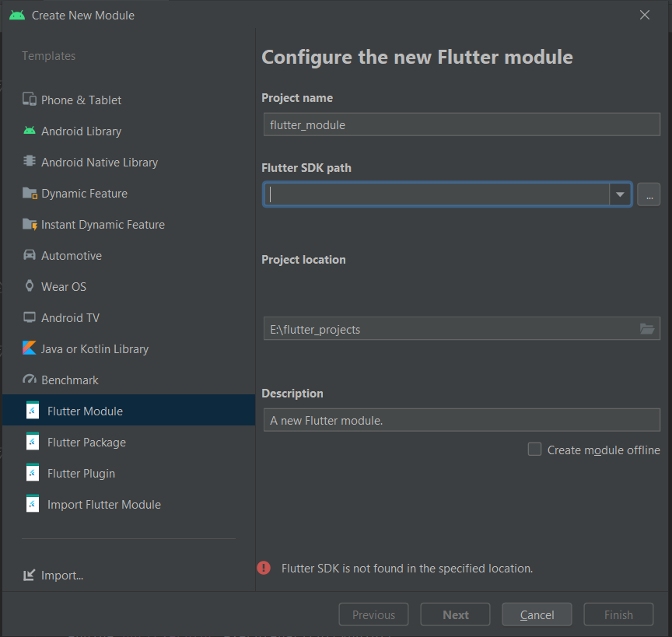Viewport: 672px width, 637px height.
Task: Pick the Android Native Library chip icon
Action: (29, 161)
